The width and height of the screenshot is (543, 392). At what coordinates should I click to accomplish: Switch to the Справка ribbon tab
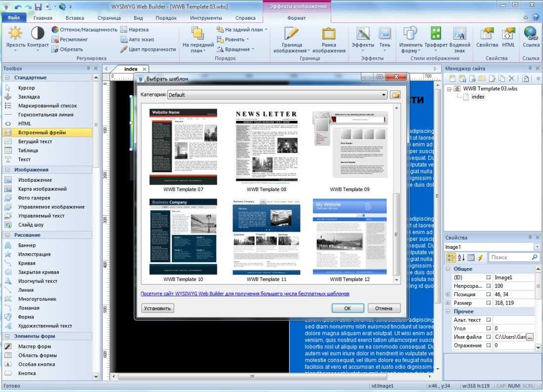click(245, 18)
